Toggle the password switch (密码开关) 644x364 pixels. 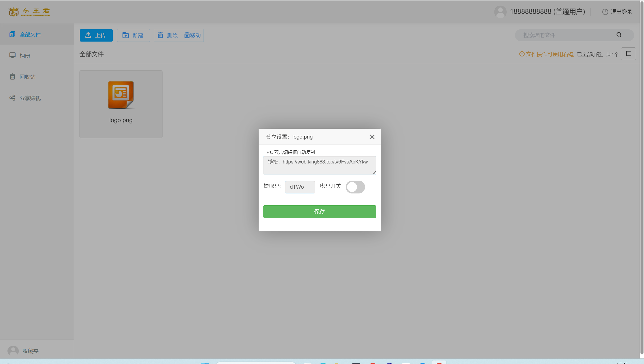(355, 187)
